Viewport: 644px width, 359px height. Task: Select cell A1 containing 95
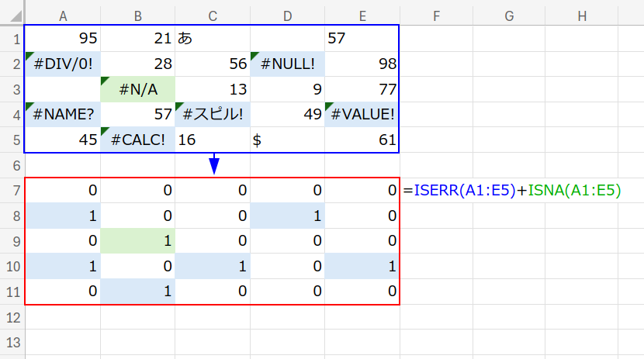coord(63,38)
